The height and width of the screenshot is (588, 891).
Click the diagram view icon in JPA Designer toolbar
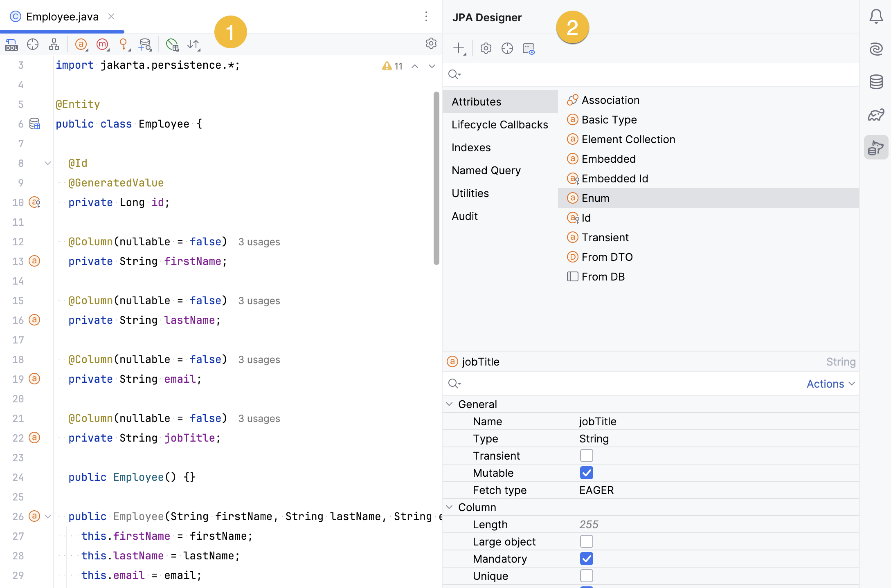tap(529, 48)
